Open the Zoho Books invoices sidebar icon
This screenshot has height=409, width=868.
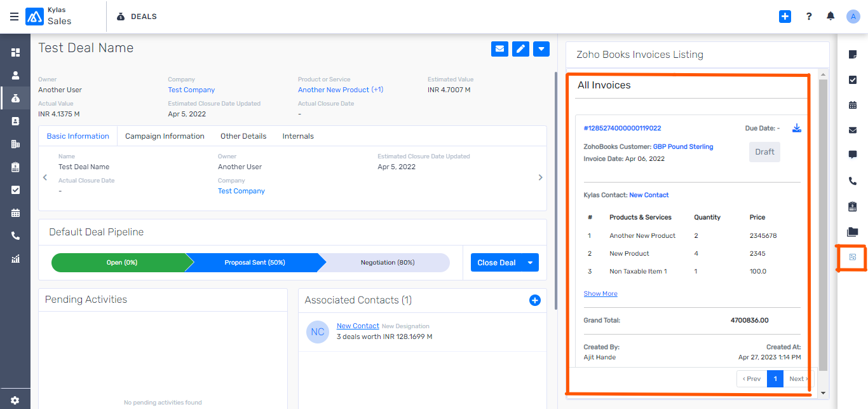853,257
